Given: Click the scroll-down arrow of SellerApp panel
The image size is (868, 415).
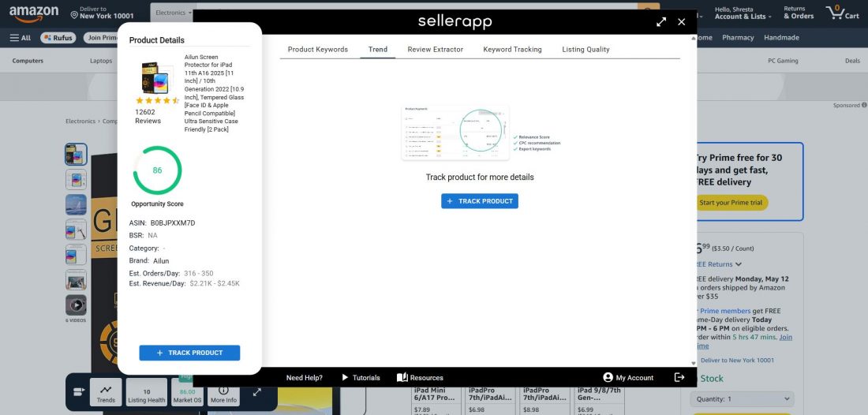Looking at the screenshot, I should click(694, 364).
